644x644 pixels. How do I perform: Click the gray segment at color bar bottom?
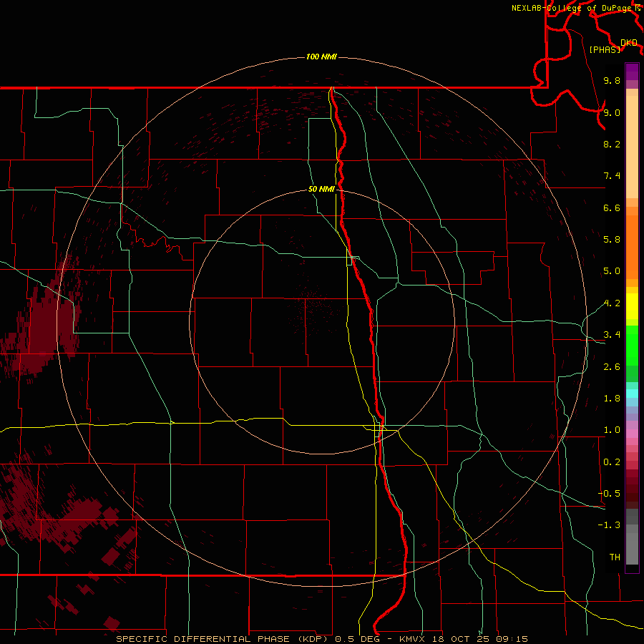click(632, 548)
